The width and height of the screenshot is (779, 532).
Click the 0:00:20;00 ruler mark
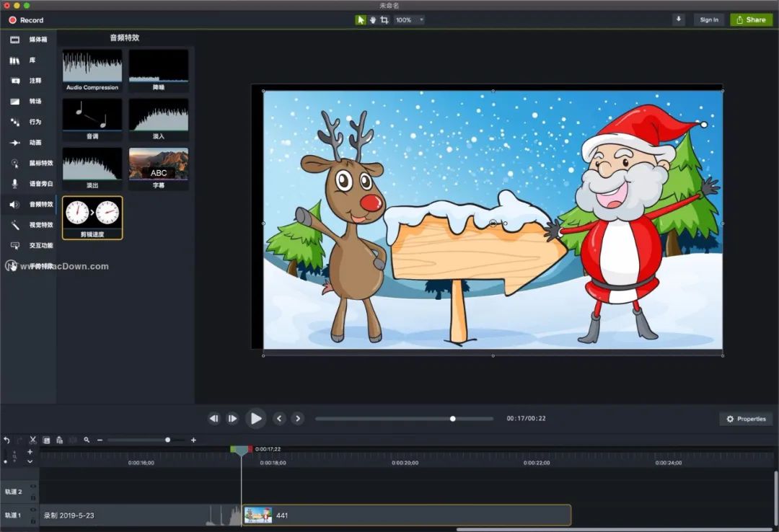[x=405, y=463]
